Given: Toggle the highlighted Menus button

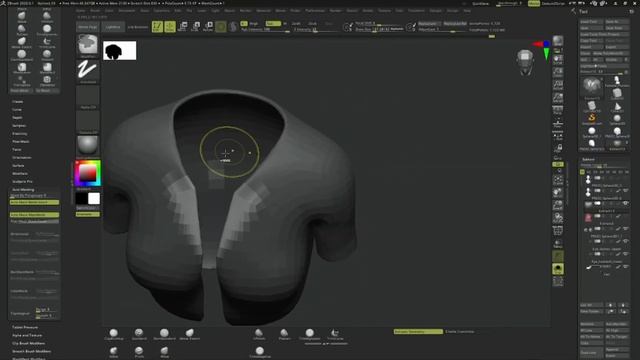Looking at the screenshot, I should coord(533,3).
